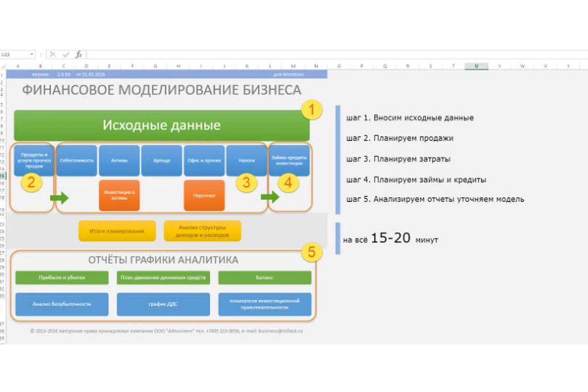Open Анализ структуры доходов и расходов

[202, 231]
